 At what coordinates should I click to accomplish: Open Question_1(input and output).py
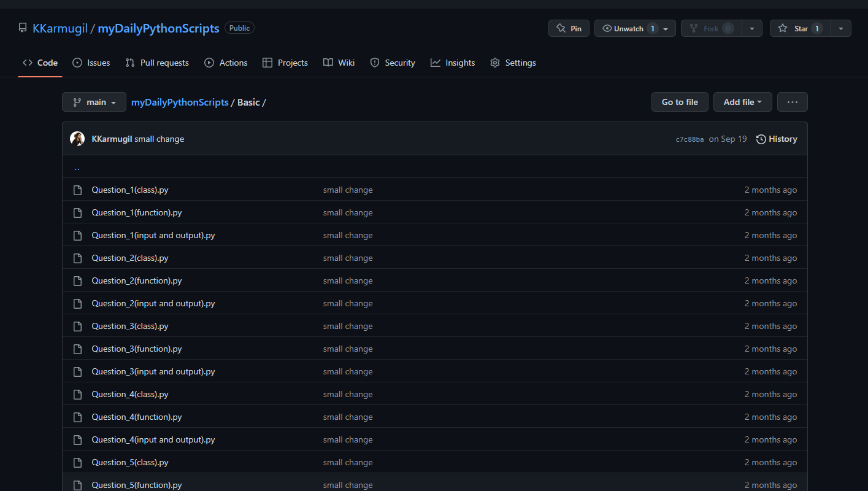click(x=153, y=235)
